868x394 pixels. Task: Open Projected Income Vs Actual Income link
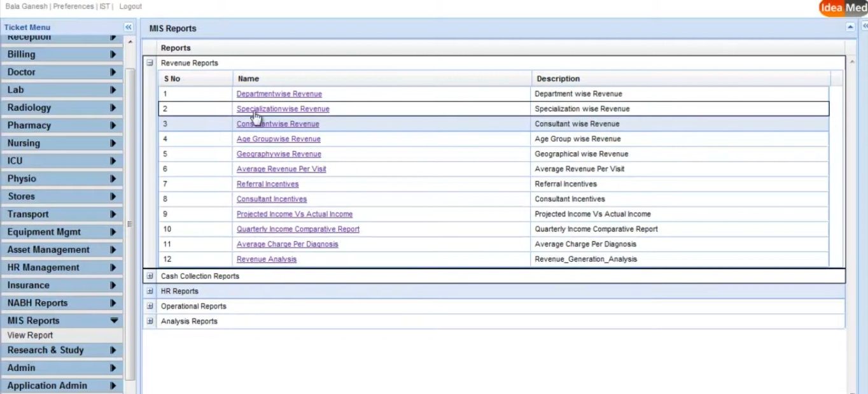click(x=295, y=215)
